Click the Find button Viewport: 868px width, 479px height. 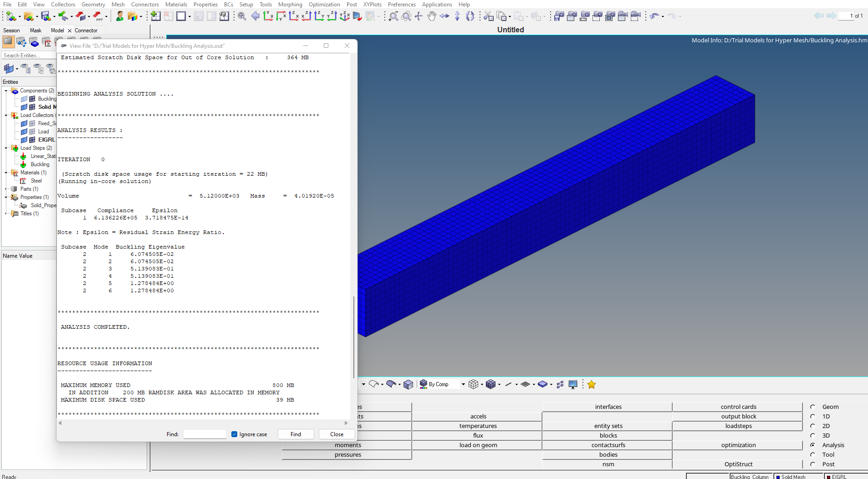[x=296, y=434]
